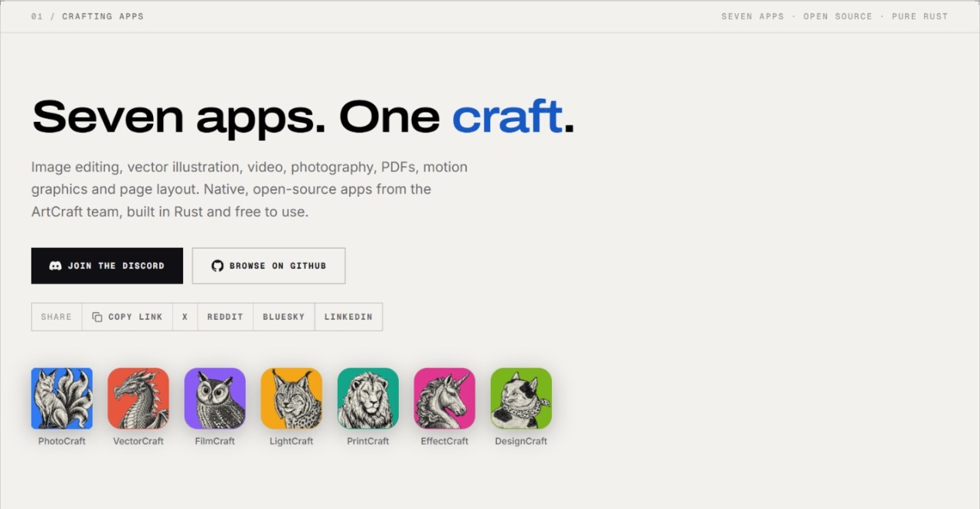Open the EffectCraft unicorn app icon
Viewport: 980px width, 509px height.
pos(445,399)
